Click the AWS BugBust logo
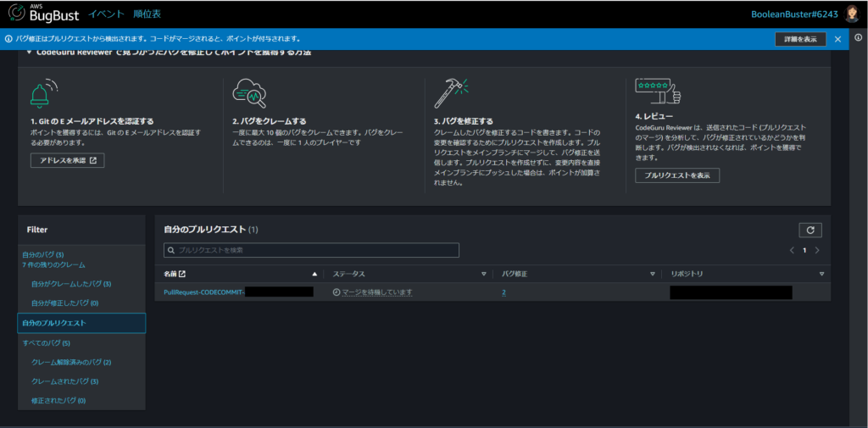The width and height of the screenshot is (868, 428). tap(44, 14)
